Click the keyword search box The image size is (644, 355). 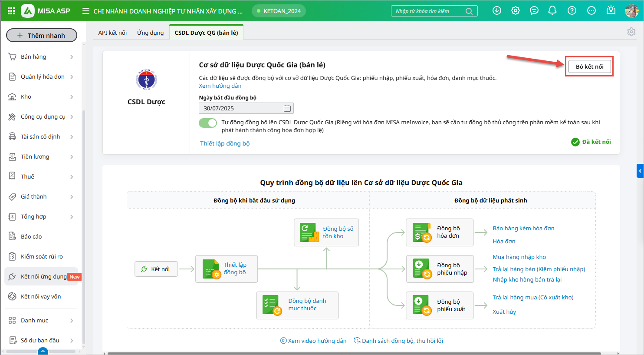[x=434, y=11]
